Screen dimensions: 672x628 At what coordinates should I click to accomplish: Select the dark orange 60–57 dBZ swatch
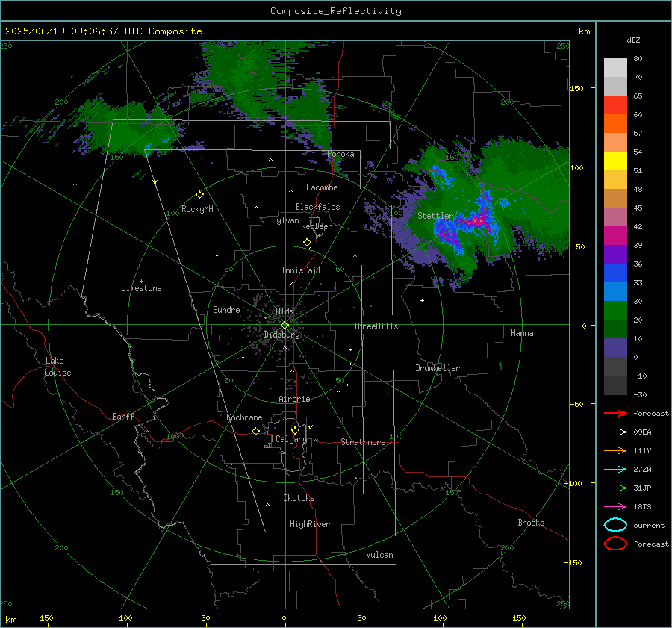coord(615,124)
